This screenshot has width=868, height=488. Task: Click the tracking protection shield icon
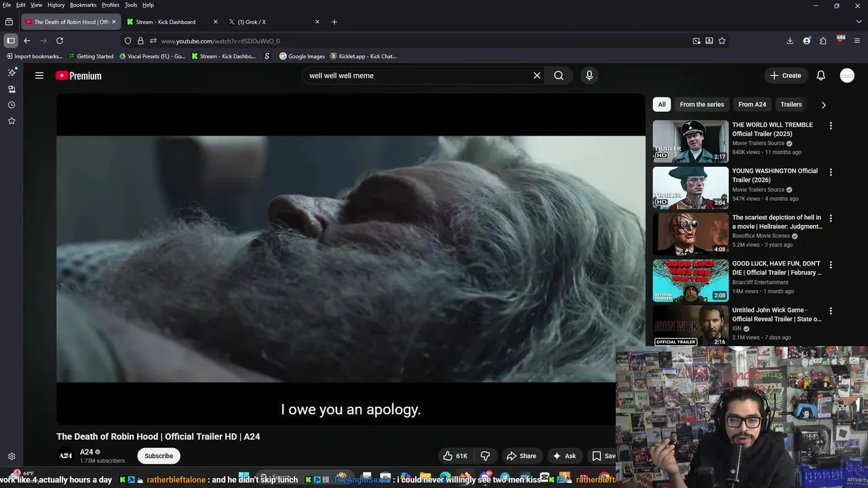pos(127,41)
